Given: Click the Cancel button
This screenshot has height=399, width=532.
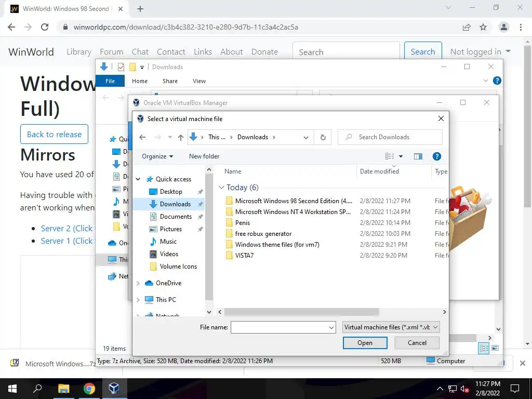Looking at the screenshot, I should tap(417, 343).
